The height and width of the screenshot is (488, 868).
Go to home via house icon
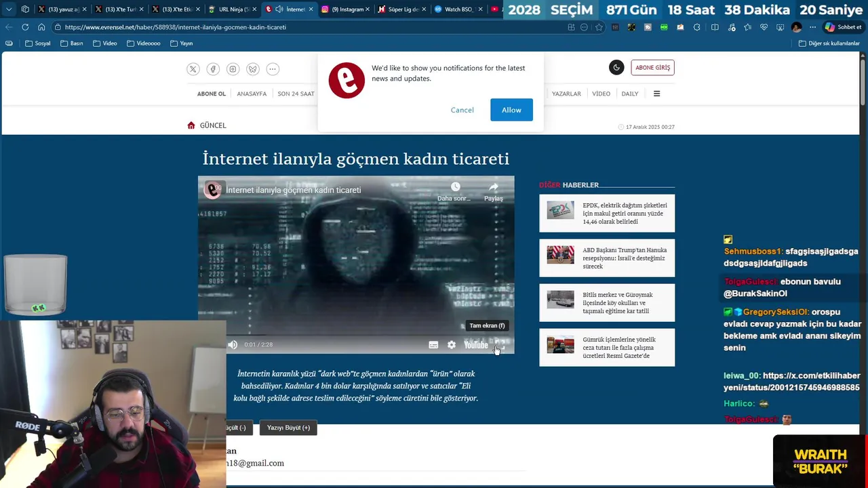[x=191, y=125]
